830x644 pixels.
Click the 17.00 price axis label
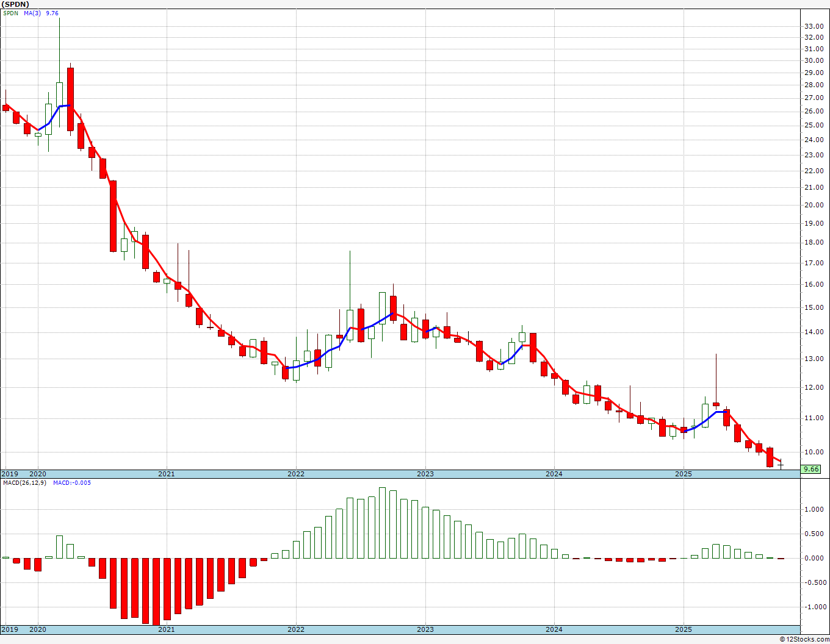pyautogui.click(x=814, y=263)
